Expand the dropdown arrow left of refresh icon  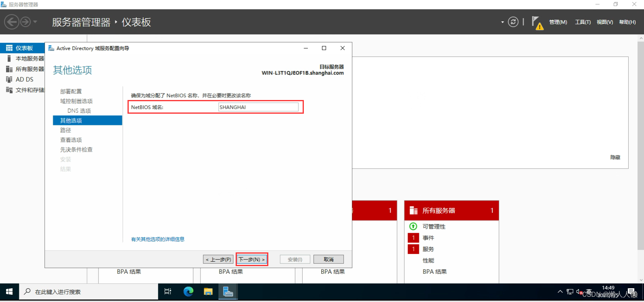coord(502,22)
